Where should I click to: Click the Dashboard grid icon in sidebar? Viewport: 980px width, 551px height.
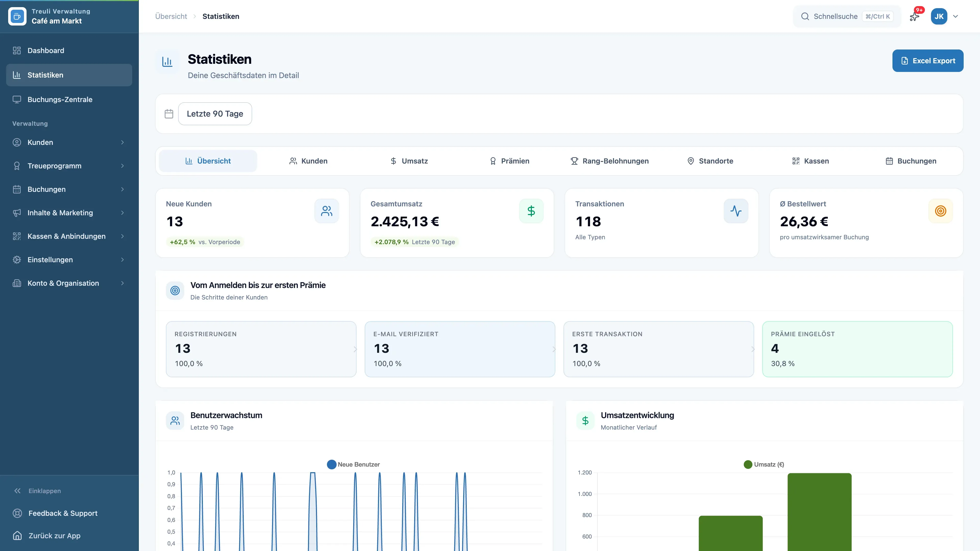pos(17,51)
